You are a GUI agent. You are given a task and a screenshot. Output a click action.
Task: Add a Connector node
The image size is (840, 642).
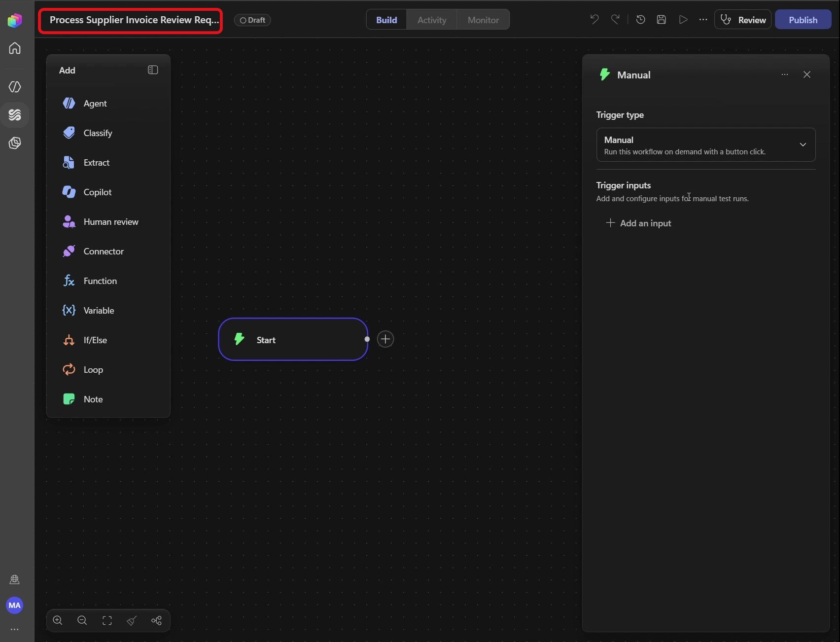click(108, 251)
